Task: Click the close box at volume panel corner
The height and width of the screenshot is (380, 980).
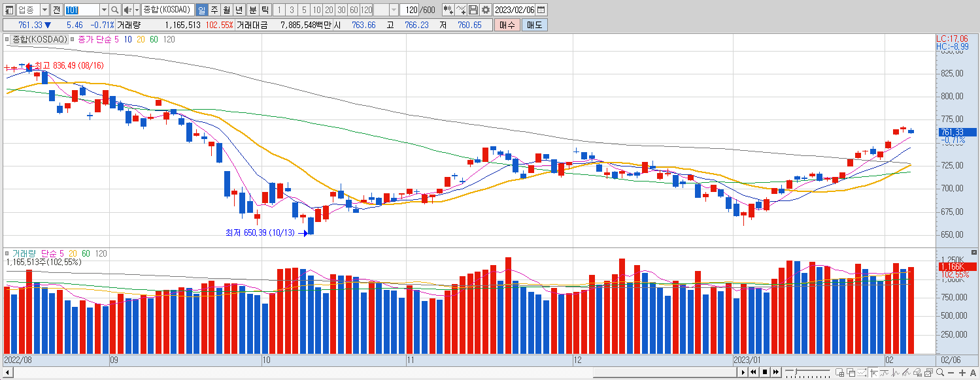Action: click(974, 253)
